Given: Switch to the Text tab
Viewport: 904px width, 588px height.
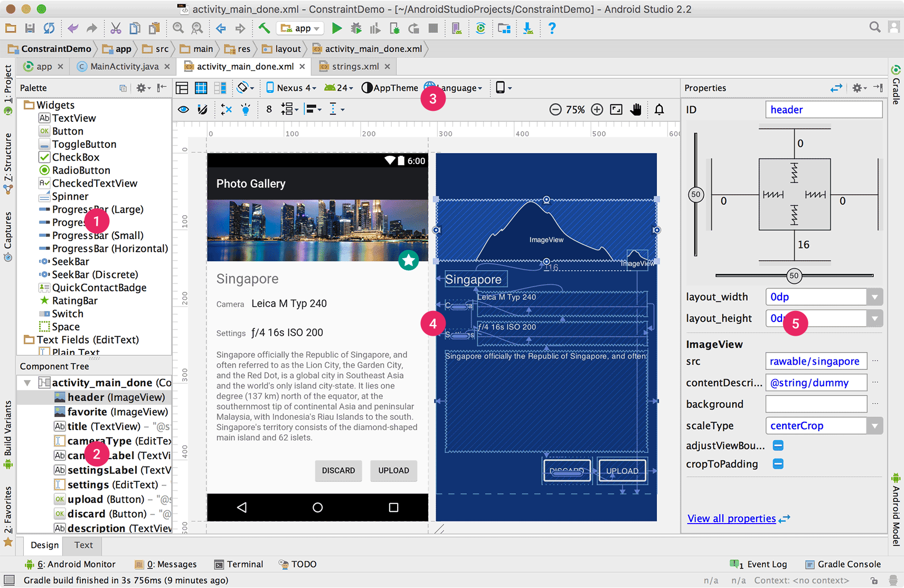Looking at the screenshot, I should [83, 545].
